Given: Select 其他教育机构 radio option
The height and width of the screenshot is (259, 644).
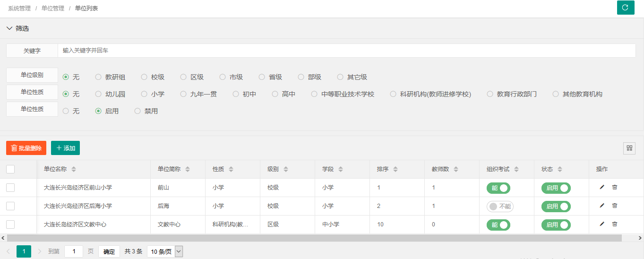Looking at the screenshot, I should [x=556, y=94].
